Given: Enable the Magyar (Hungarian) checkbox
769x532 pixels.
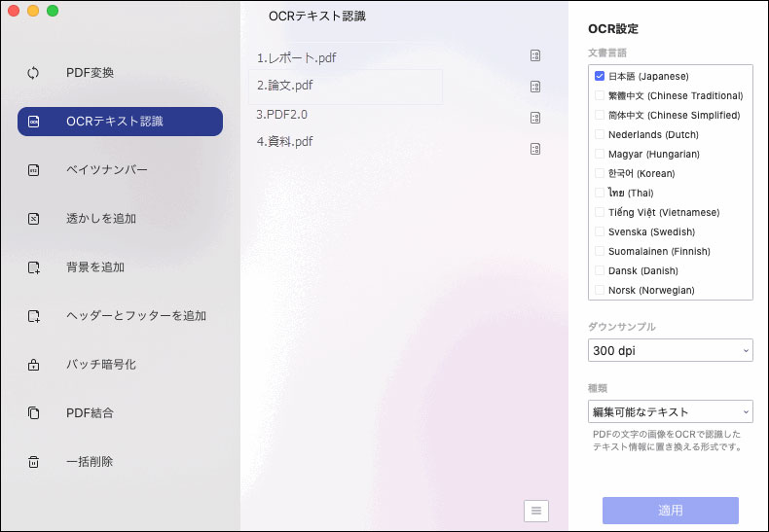Looking at the screenshot, I should (x=600, y=154).
